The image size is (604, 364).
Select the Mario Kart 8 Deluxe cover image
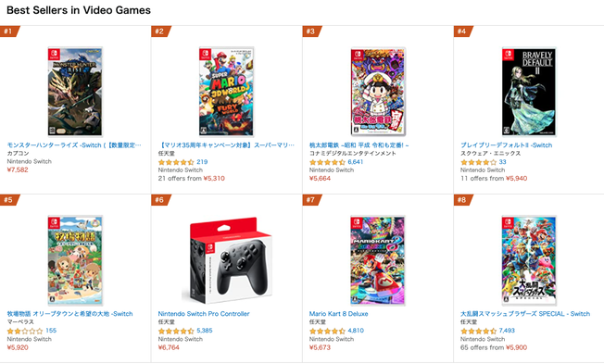378,260
